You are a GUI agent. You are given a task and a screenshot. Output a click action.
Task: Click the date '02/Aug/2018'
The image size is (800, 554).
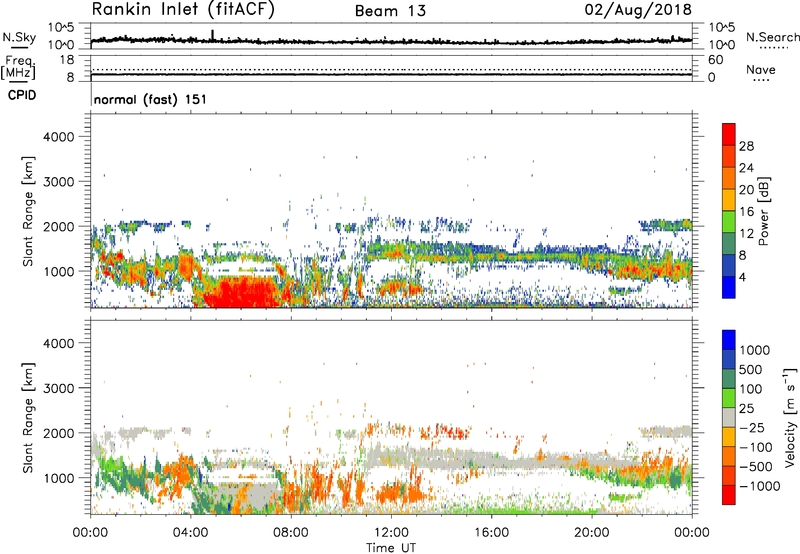(638, 10)
